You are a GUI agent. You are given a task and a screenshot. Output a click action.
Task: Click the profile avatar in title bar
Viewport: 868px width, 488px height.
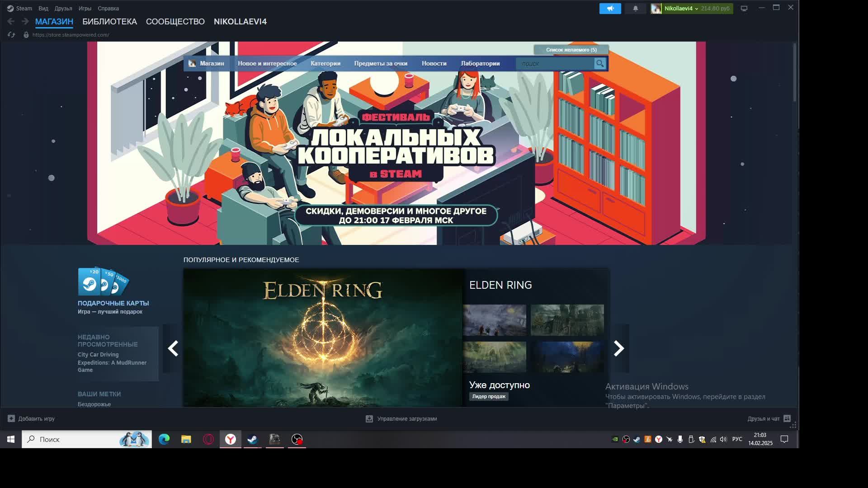656,9
